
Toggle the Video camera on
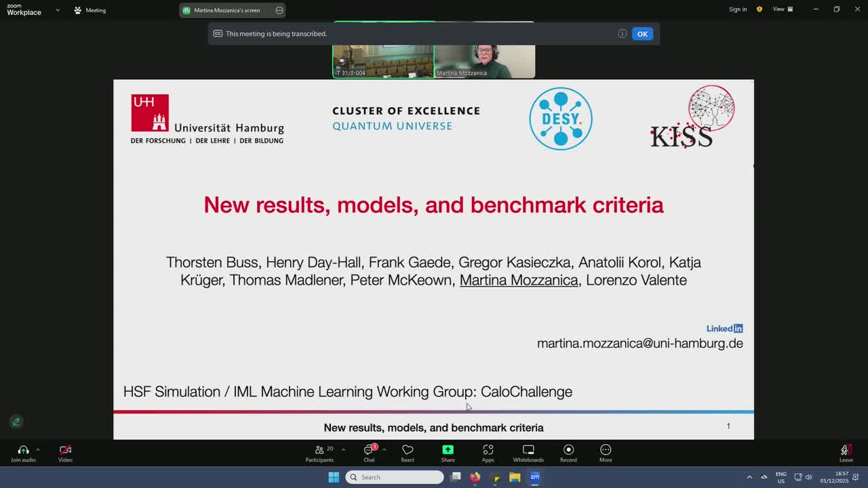(65, 450)
